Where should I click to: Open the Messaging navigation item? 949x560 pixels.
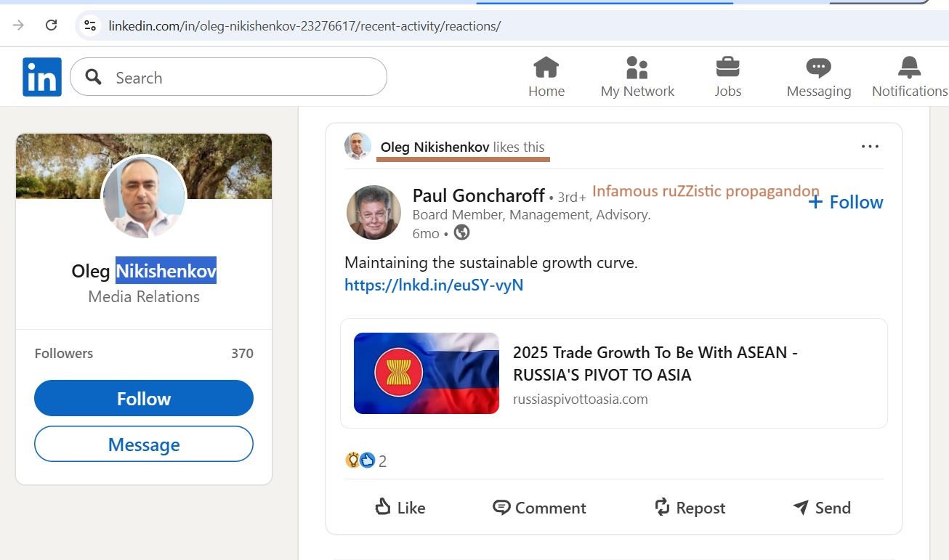click(x=819, y=77)
